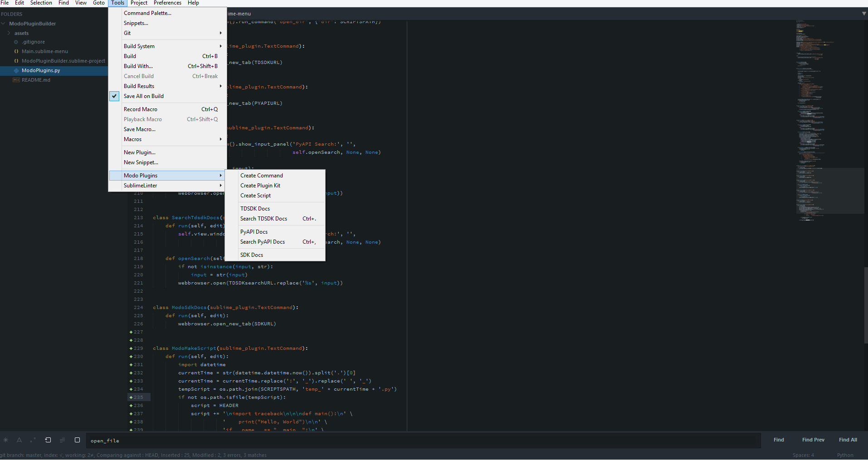Click the markdown icon beside README.md
Viewport: 868px width, 461px height.
tap(16, 80)
